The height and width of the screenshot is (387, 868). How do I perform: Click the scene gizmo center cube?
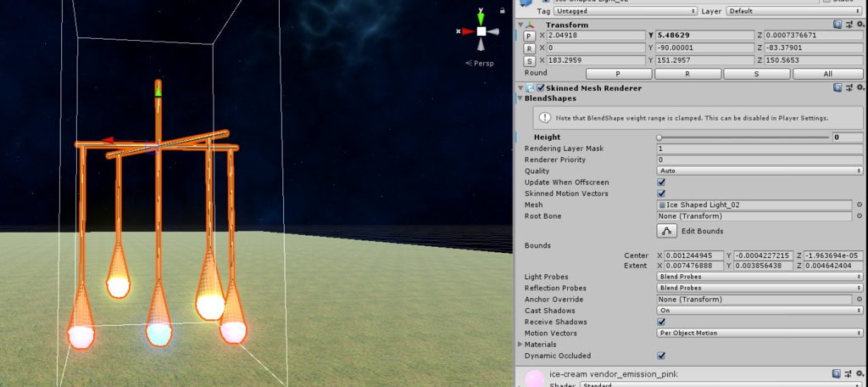tap(481, 31)
